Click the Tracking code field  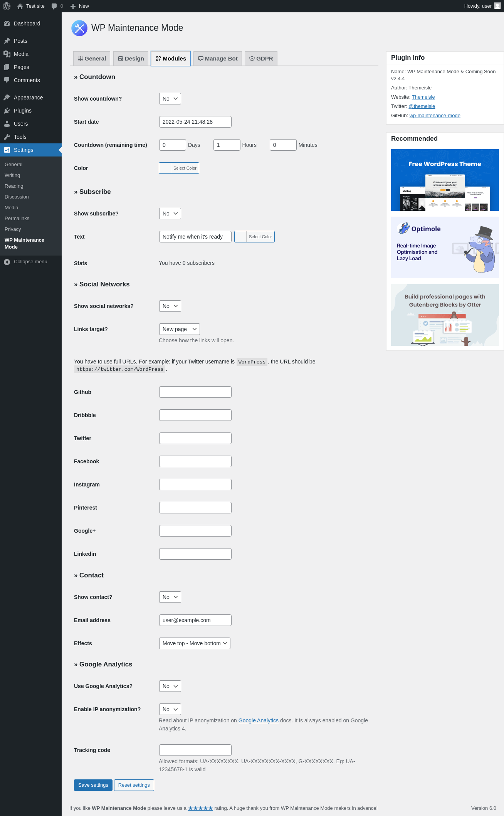point(195,750)
